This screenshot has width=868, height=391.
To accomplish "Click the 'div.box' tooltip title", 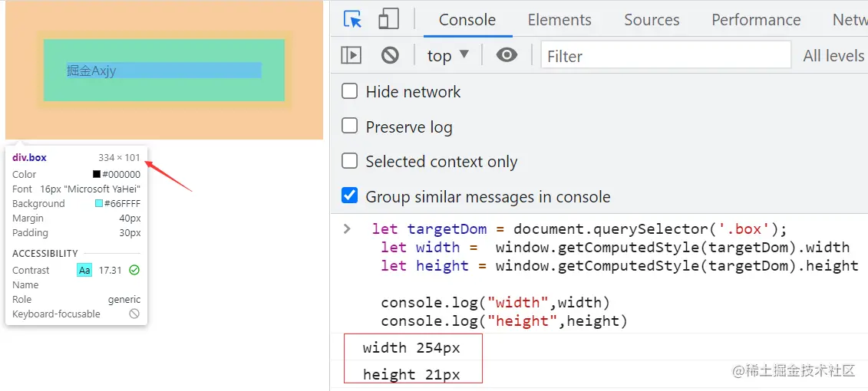I will pos(29,158).
